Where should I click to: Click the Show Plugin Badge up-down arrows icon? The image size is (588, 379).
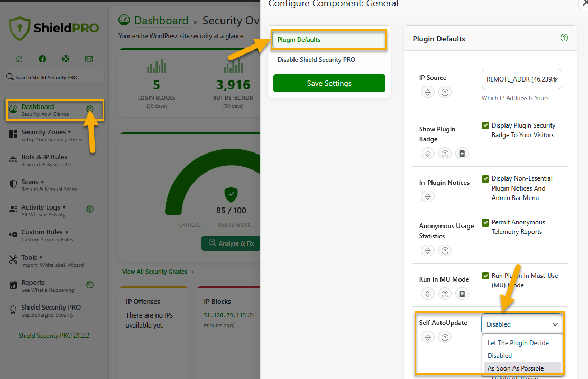(x=427, y=154)
